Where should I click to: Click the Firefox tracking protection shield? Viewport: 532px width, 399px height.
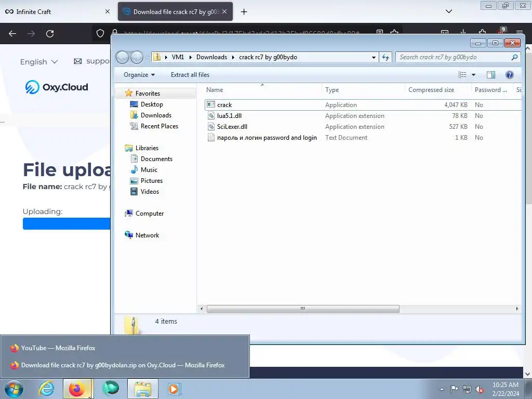100,33
